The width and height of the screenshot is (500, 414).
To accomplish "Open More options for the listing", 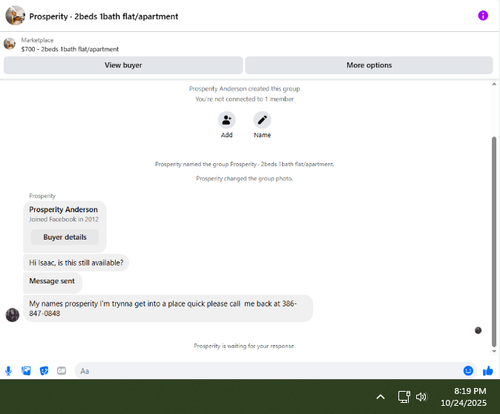I will tap(369, 65).
